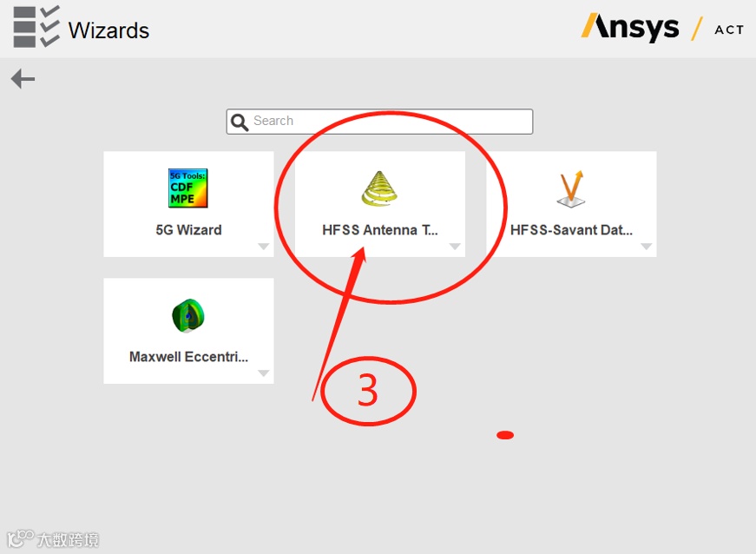This screenshot has height=554, width=756.
Task: Go back using the left arrow
Action: [23, 79]
